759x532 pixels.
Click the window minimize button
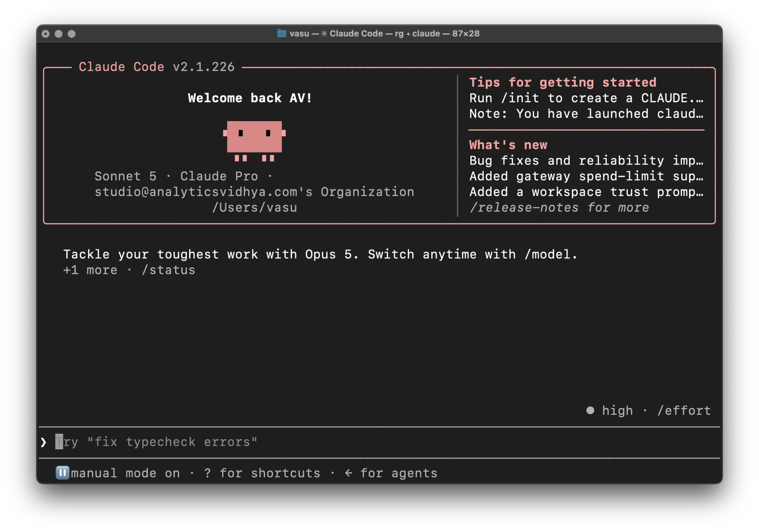pyautogui.click(x=59, y=34)
